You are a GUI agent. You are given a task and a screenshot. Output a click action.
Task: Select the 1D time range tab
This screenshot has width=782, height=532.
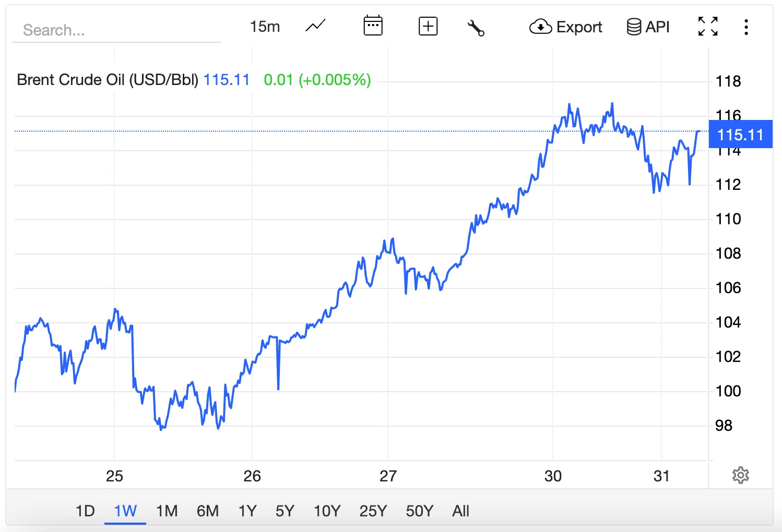click(x=85, y=511)
